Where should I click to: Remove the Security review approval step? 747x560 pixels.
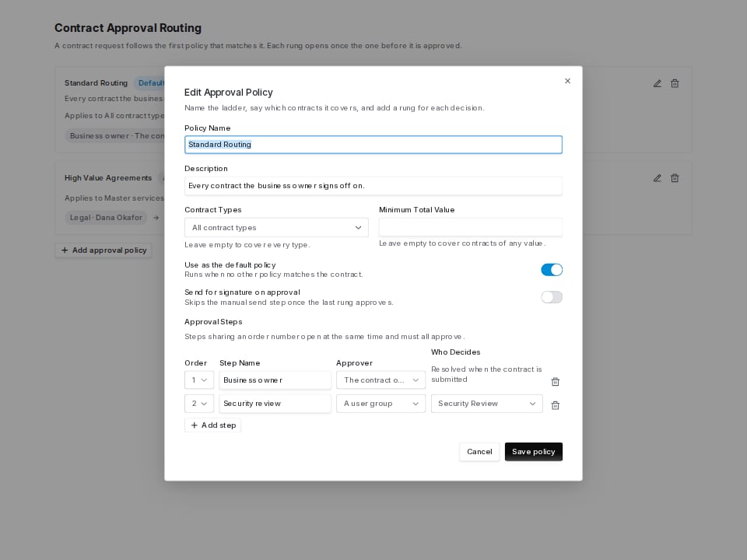click(555, 405)
